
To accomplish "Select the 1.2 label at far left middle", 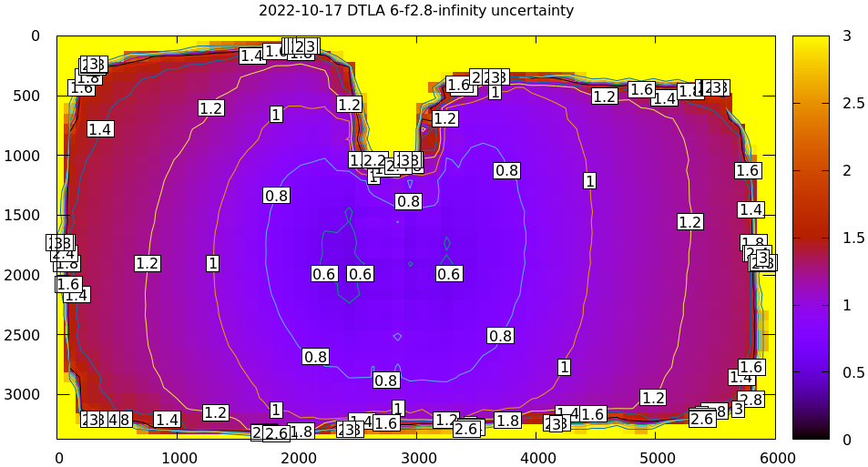I will click(x=148, y=264).
